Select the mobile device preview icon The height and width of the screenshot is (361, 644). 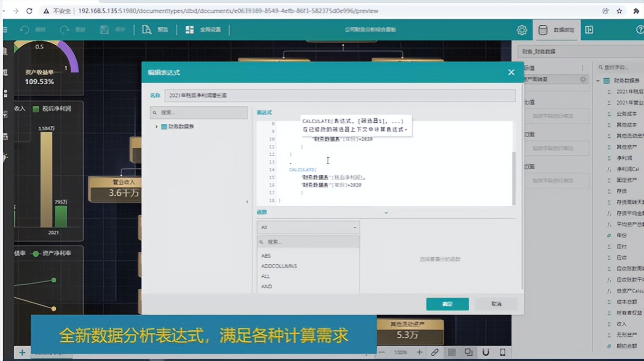point(502,352)
